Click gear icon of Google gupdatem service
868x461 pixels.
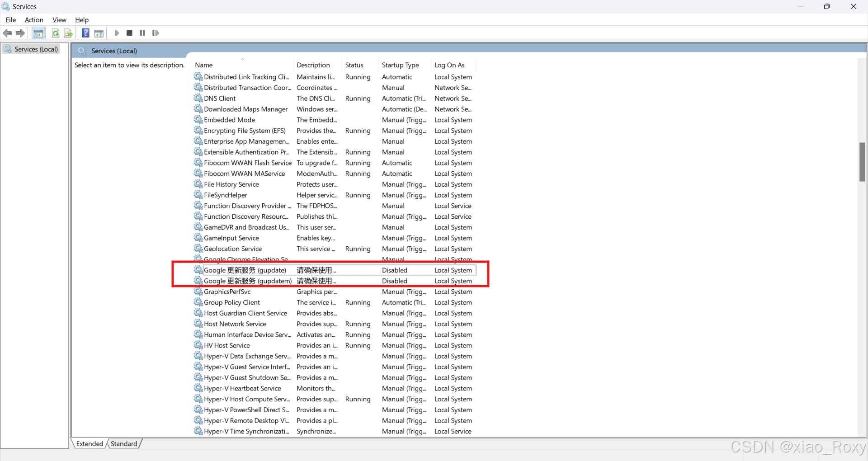coord(198,281)
